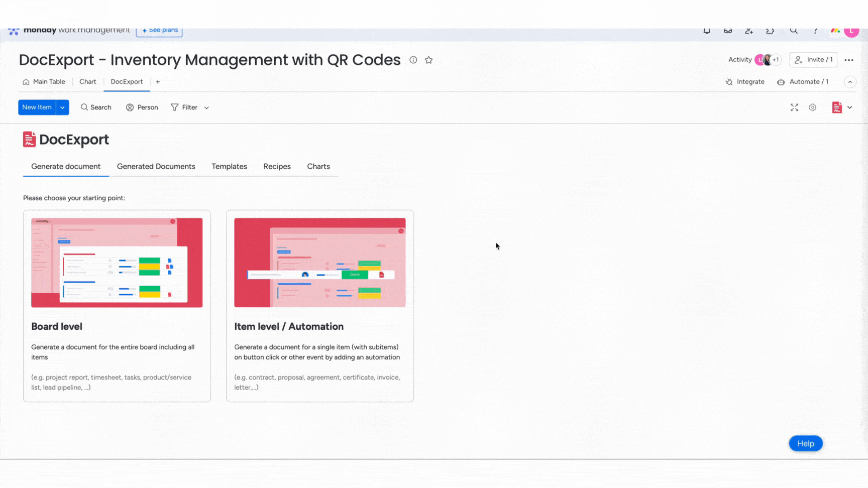
Task: Click the Integrate plug icon
Action: (x=729, y=82)
